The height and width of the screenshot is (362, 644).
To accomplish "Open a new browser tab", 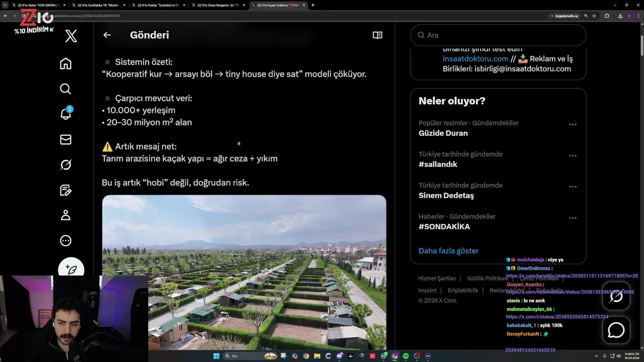I will coord(313,5).
